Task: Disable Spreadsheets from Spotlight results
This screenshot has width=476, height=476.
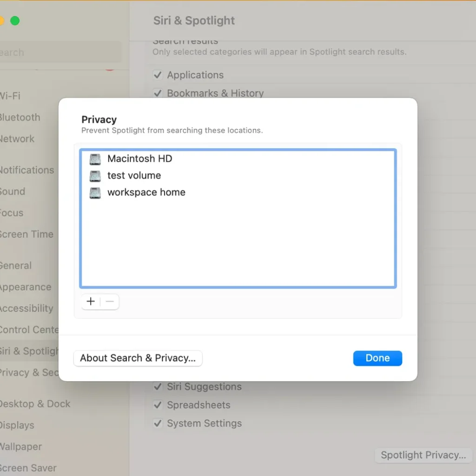Action: pyautogui.click(x=158, y=405)
